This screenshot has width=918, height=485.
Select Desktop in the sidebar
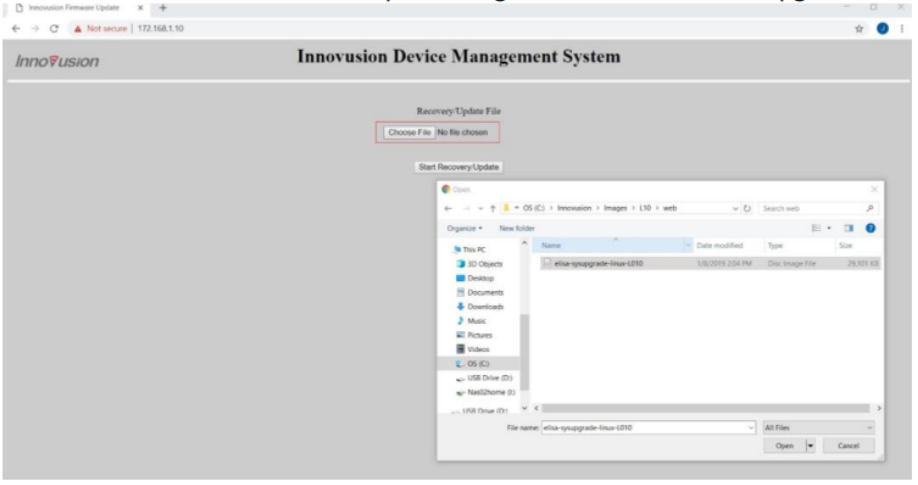475,278
